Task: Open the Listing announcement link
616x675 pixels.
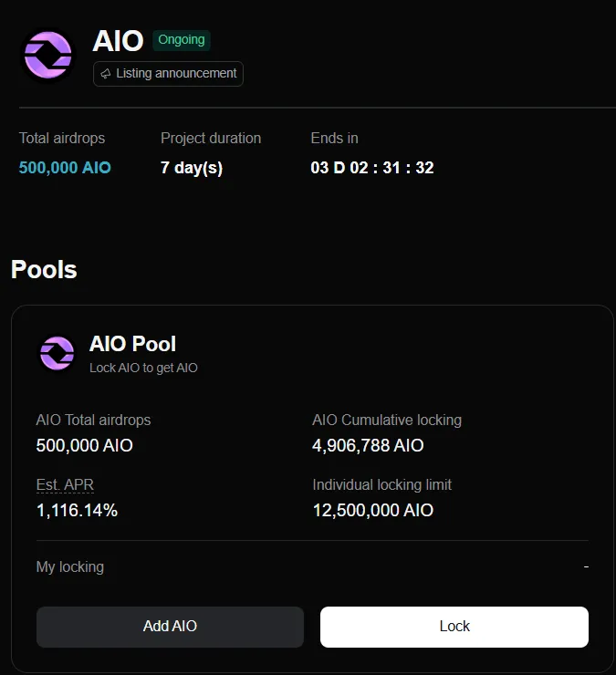Action: pos(176,74)
